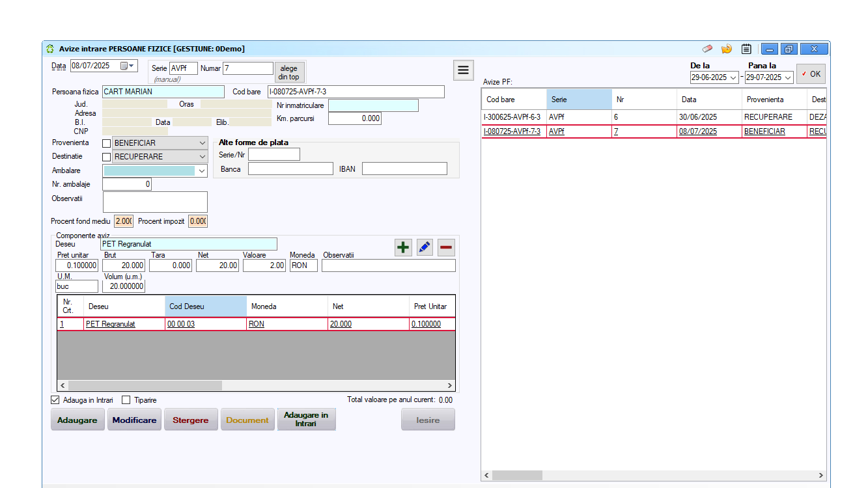Click the green recycle window icon
Viewport: 868px width, 488px height.
50,49
